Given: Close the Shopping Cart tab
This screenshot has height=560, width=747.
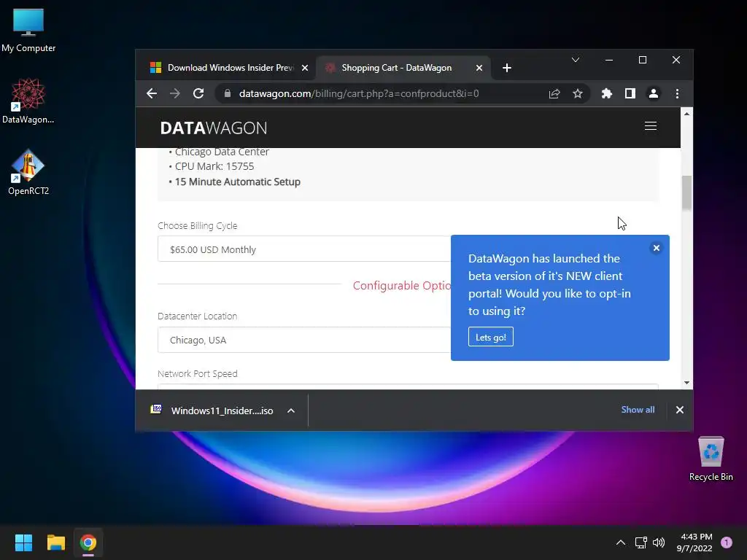Looking at the screenshot, I should 479,68.
